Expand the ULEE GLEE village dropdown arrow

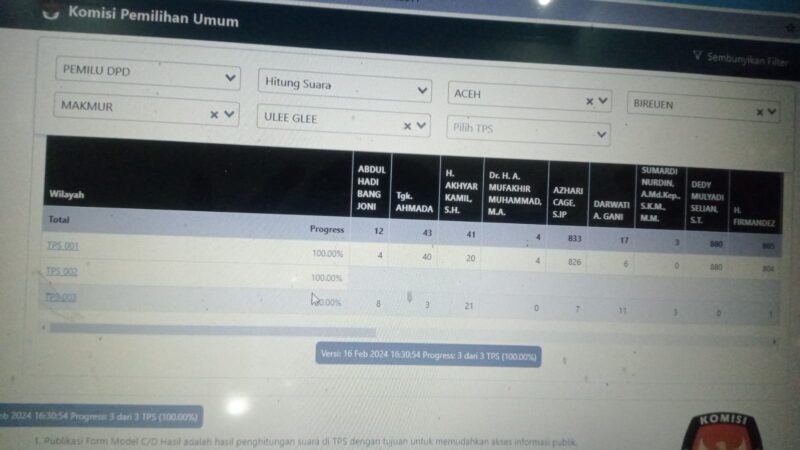pos(421,125)
